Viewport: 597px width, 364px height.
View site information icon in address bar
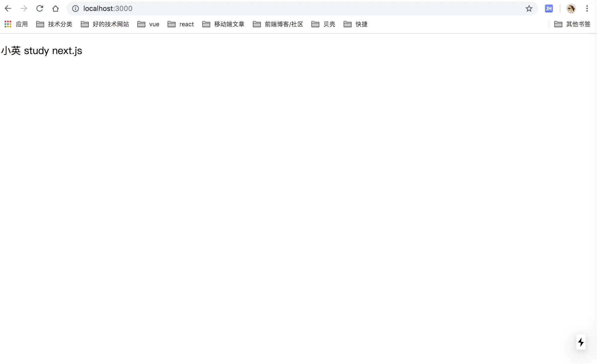pyautogui.click(x=75, y=9)
